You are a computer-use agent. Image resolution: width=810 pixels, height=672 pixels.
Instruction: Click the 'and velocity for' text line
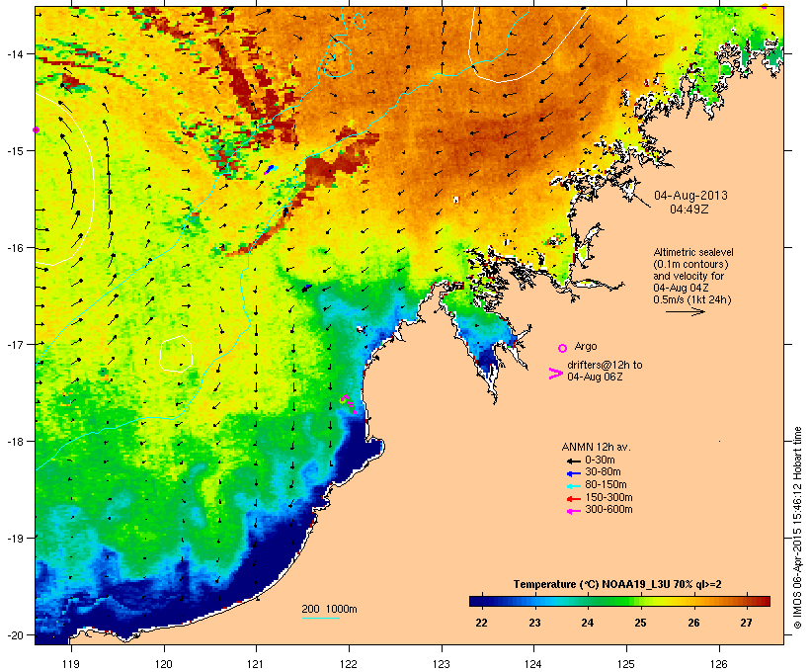688,276
